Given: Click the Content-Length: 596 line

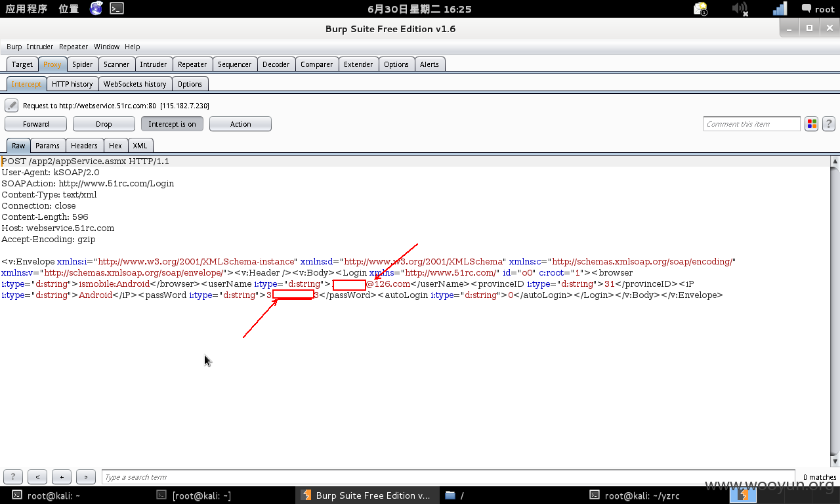Looking at the screenshot, I should pos(45,217).
